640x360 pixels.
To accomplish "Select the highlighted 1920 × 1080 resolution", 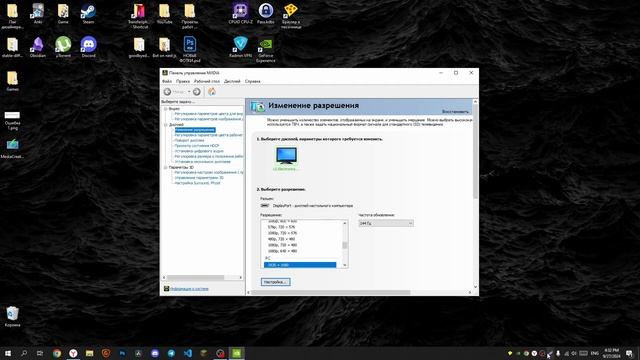I will (x=300, y=265).
